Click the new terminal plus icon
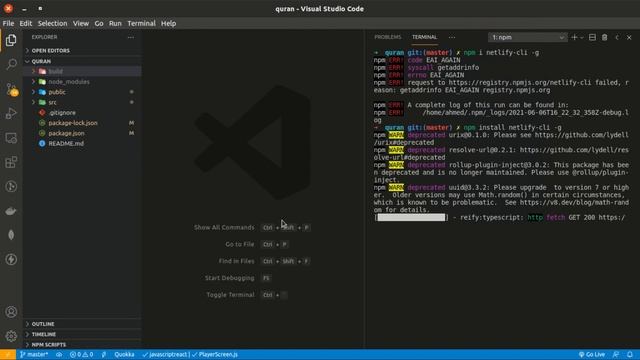640x360 pixels. 574,37
